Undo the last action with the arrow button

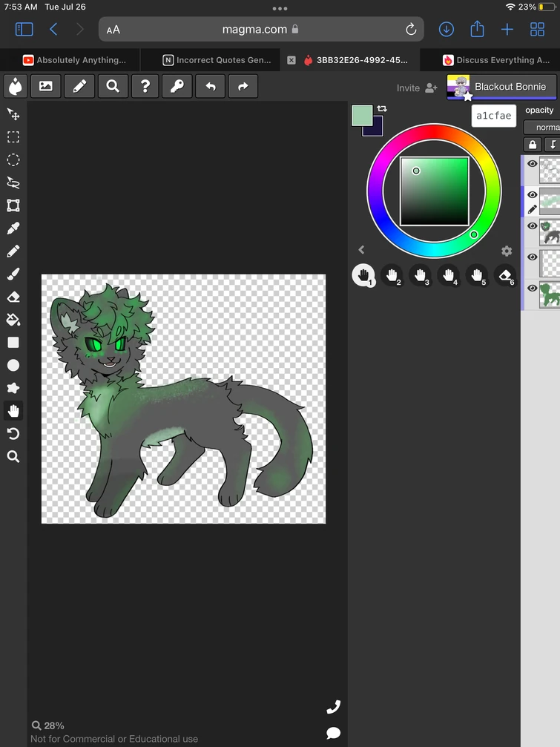click(210, 86)
